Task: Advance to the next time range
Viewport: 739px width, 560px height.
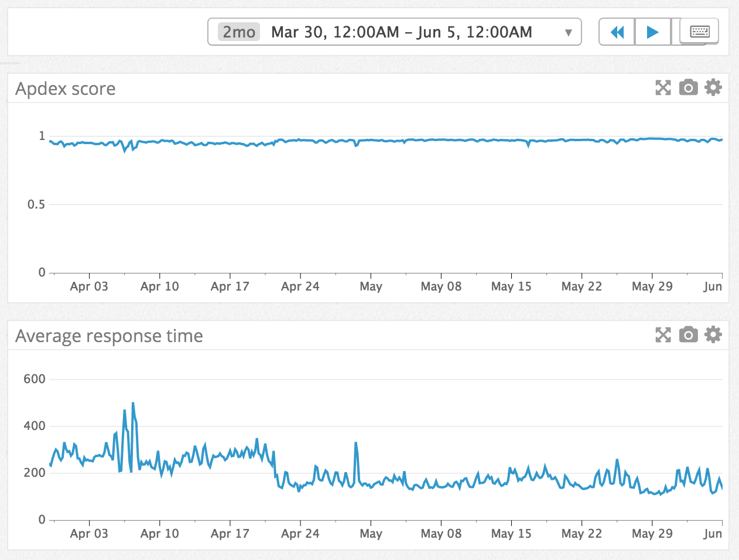Action: (x=652, y=31)
